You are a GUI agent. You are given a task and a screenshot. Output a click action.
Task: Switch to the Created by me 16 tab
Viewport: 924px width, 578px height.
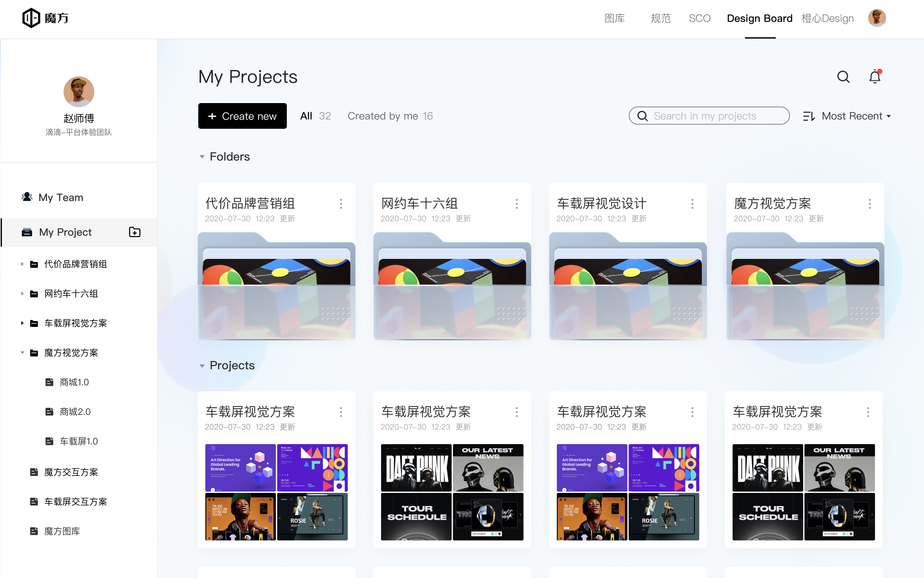pos(390,116)
